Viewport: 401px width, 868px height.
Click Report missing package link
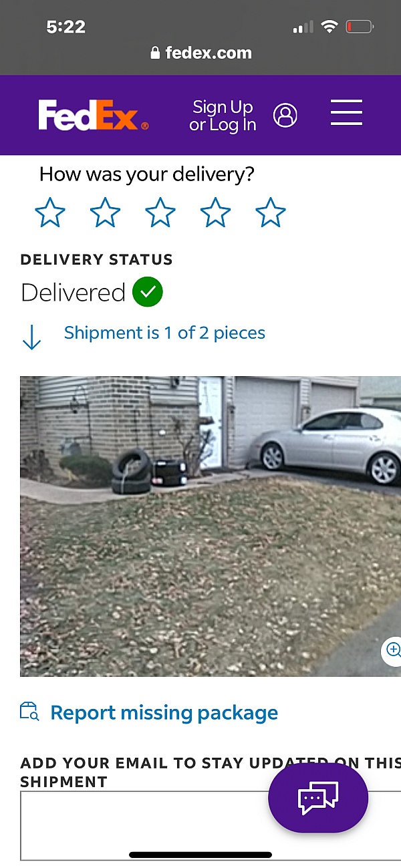[x=164, y=712]
